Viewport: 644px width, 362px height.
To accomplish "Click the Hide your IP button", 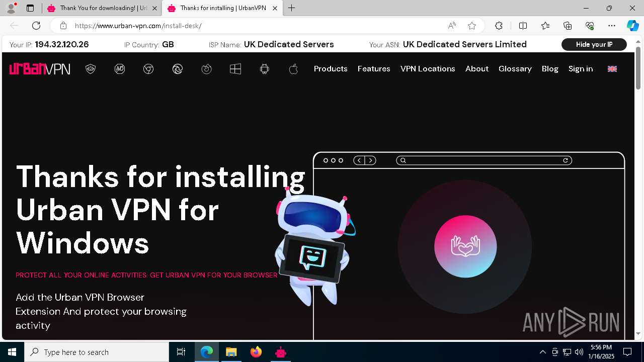I will pos(594,45).
